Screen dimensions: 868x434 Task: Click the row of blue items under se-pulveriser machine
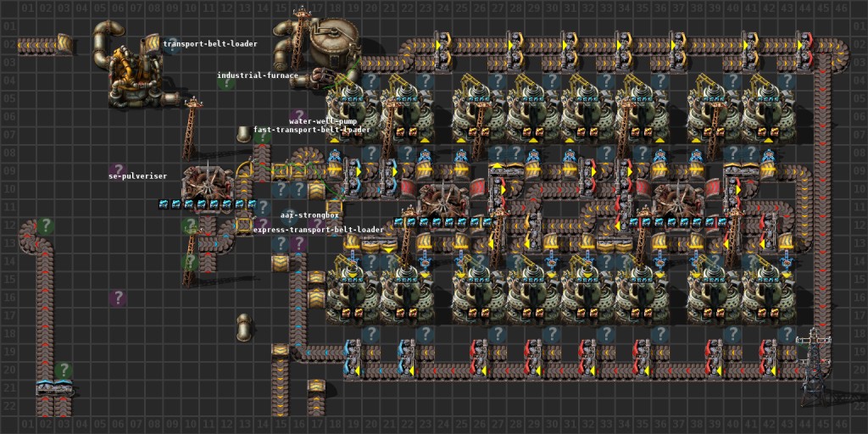click(209, 203)
